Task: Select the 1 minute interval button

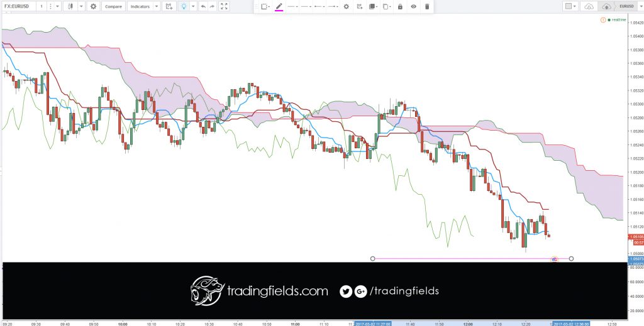Action: (42, 6)
